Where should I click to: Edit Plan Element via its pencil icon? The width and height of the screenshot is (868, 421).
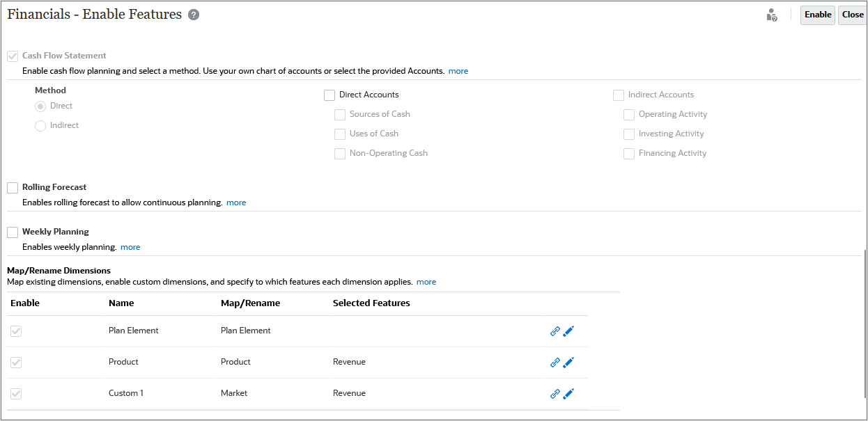click(568, 331)
